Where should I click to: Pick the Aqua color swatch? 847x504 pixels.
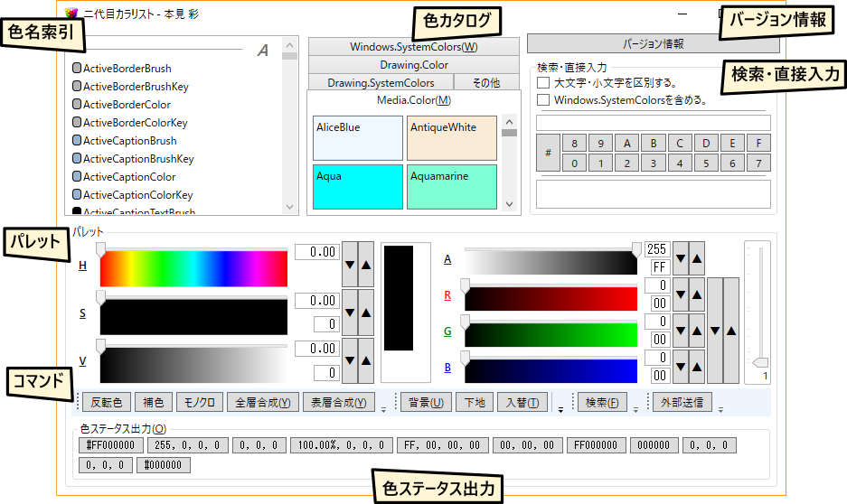pos(358,187)
